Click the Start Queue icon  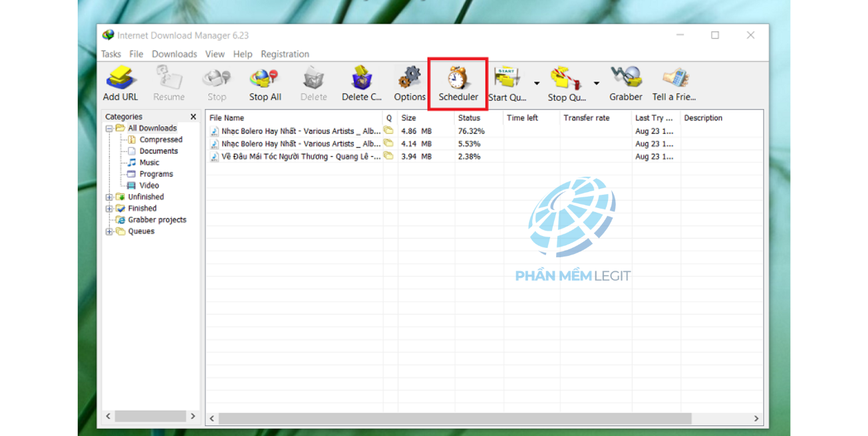coord(507,78)
